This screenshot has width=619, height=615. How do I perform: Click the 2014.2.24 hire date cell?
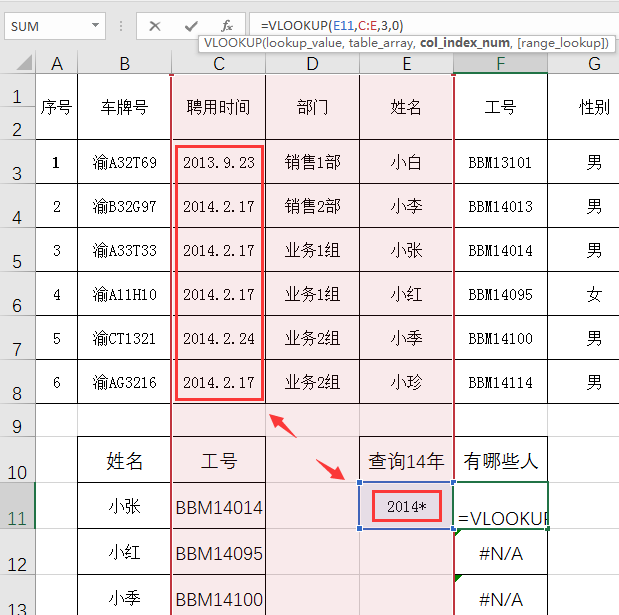coord(219,338)
